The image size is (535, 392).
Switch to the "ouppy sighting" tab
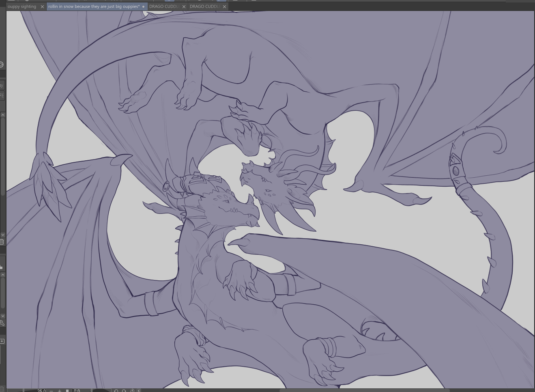[x=22, y=6]
